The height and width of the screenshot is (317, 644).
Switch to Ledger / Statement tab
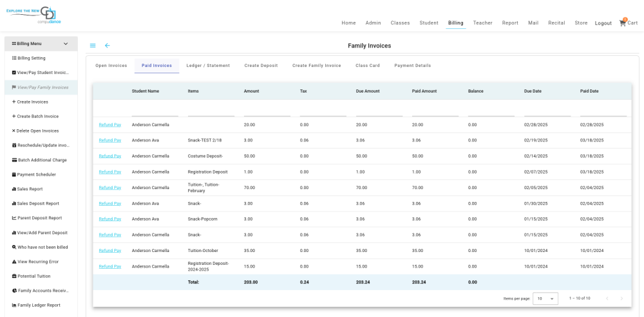tap(208, 66)
